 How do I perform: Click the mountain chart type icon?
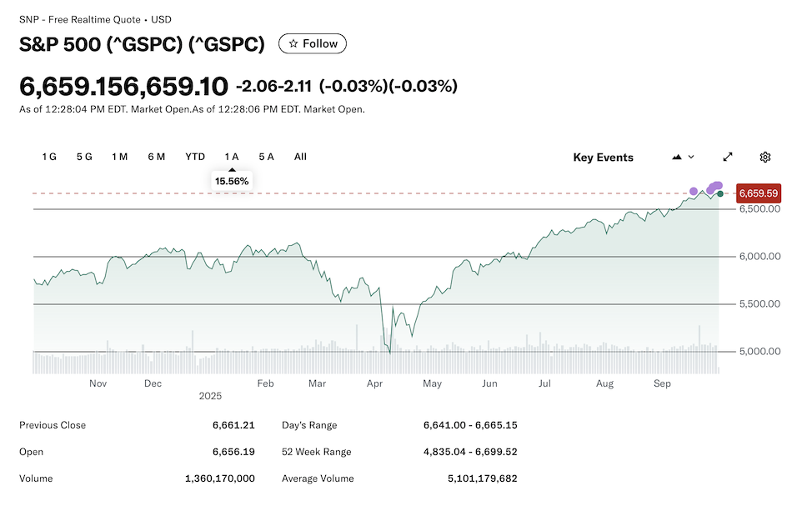[677, 157]
